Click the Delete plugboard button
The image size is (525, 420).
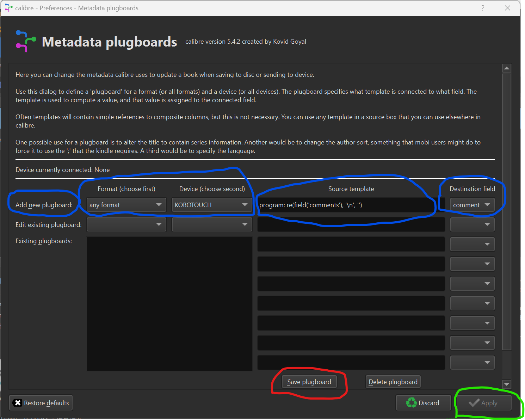tap(393, 382)
